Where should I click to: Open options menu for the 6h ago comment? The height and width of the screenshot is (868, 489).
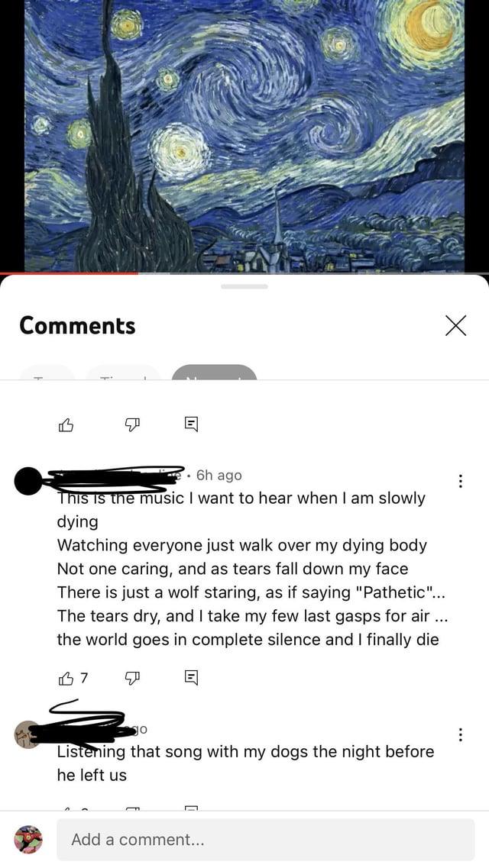coord(460,480)
